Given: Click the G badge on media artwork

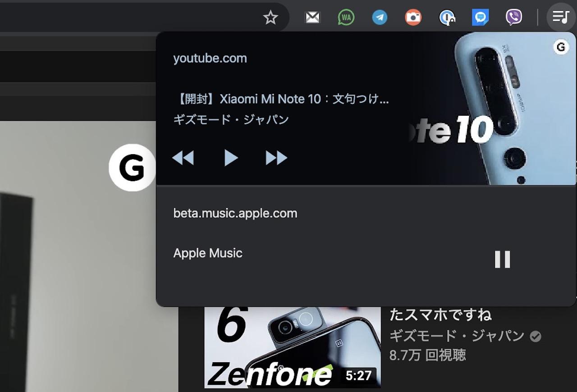Looking at the screenshot, I should pos(561,47).
